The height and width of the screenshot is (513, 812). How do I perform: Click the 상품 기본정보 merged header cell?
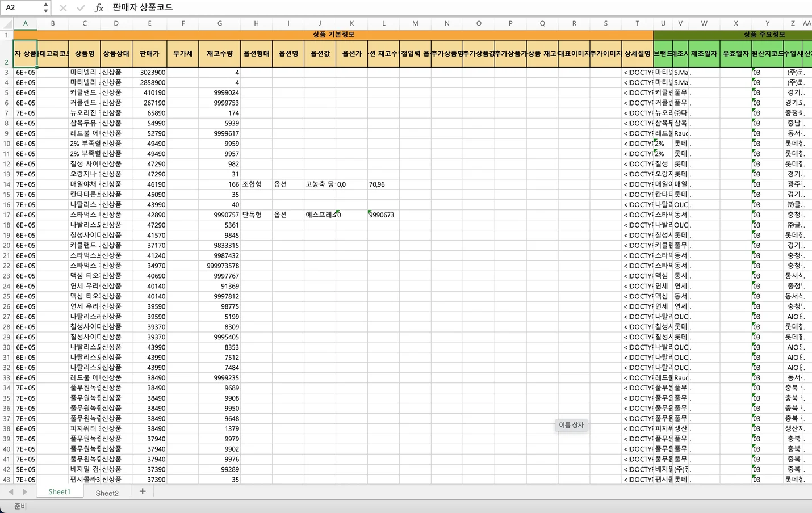333,35
